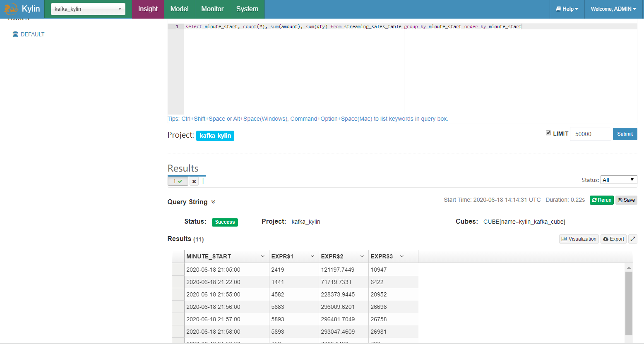This screenshot has height=344, width=644.
Task: Click EXPR$3 value 6422
Action: [x=393, y=282]
